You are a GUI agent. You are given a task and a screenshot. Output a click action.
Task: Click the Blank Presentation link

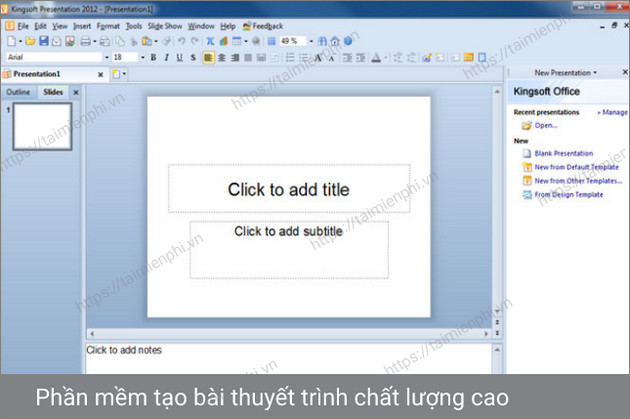click(563, 153)
